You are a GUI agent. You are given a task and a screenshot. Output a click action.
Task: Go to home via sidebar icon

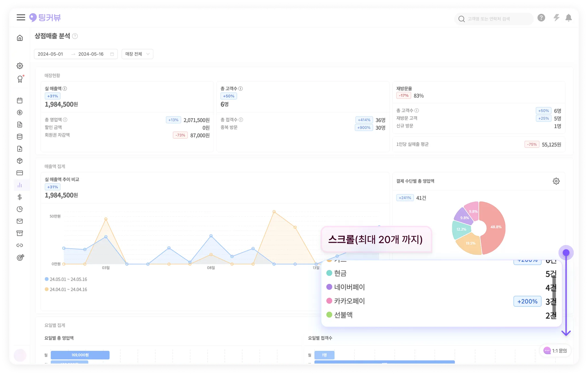pyautogui.click(x=20, y=38)
